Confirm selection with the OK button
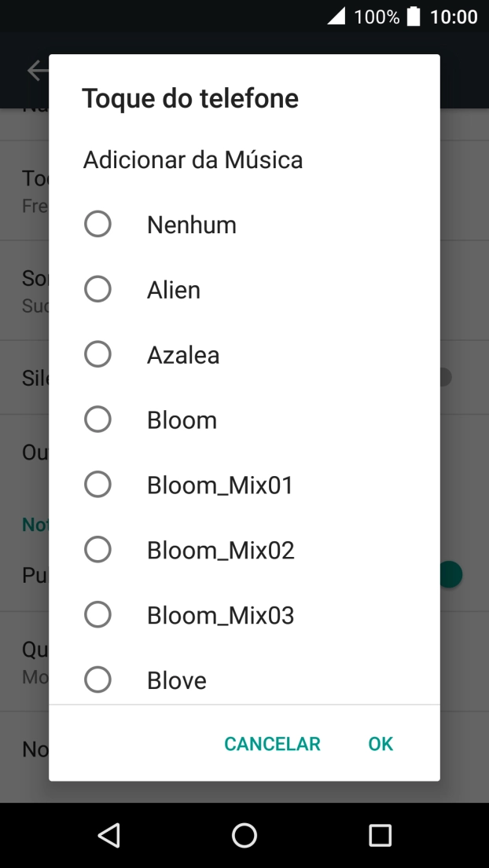 380,743
